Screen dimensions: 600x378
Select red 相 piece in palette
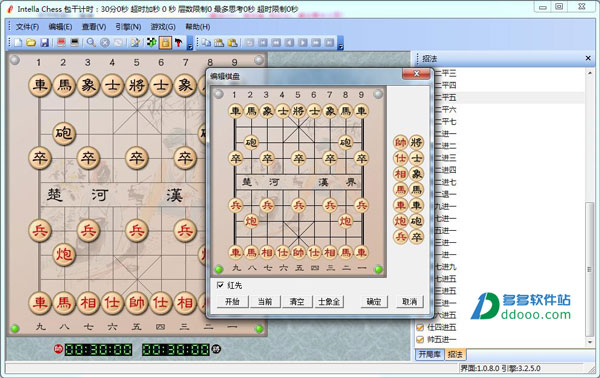[x=401, y=174]
